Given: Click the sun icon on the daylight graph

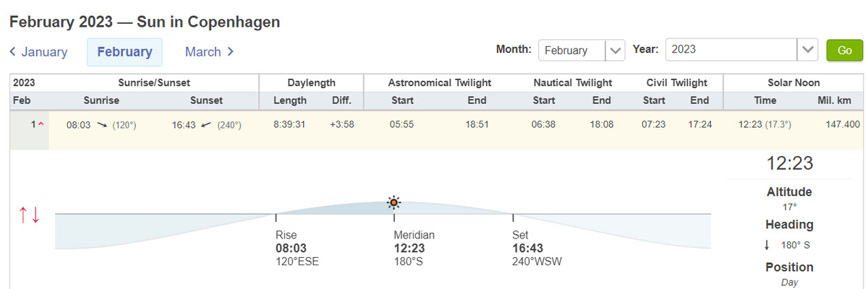Looking at the screenshot, I should (393, 202).
